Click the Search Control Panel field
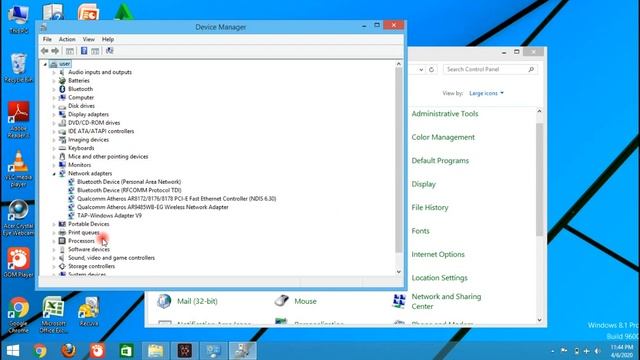This screenshot has width=640, height=360. (490, 69)
